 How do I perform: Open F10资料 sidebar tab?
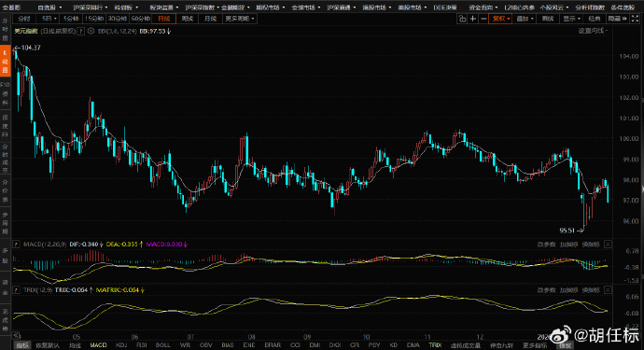coord(5,93)
